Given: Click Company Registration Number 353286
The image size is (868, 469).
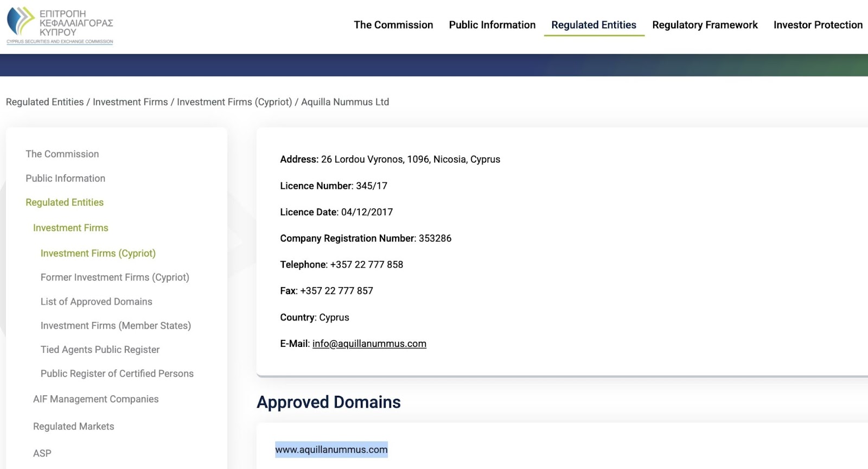Looking at the screenshot, I should coord(366,238).
